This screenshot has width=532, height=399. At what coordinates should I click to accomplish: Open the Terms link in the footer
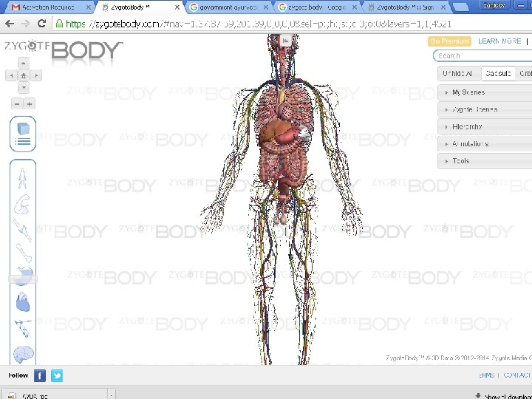point(486,375)
